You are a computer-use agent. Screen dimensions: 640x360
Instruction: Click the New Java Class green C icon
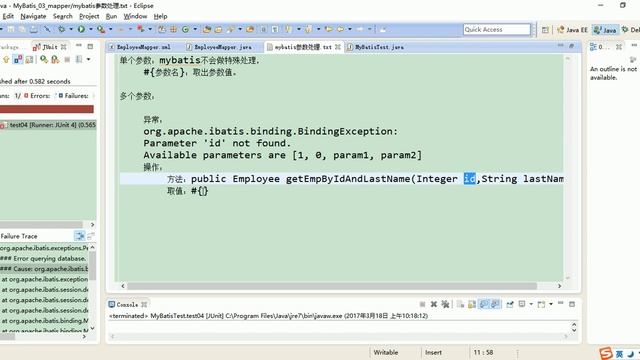click(185, 29)
